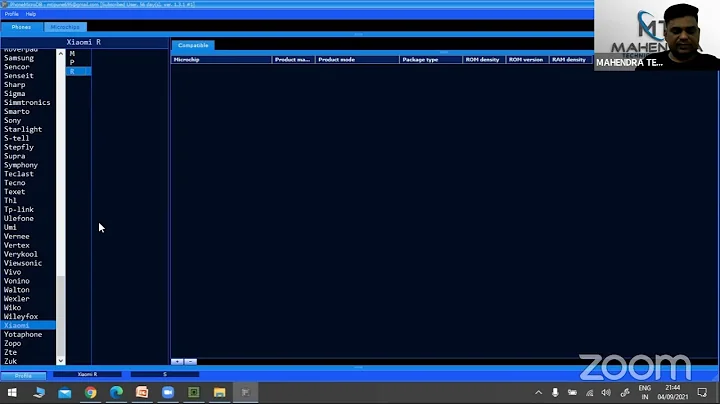The width and height of the screenshot is (720, 404).
Task: Open the volume control in system tray
Action: point(606,393)
